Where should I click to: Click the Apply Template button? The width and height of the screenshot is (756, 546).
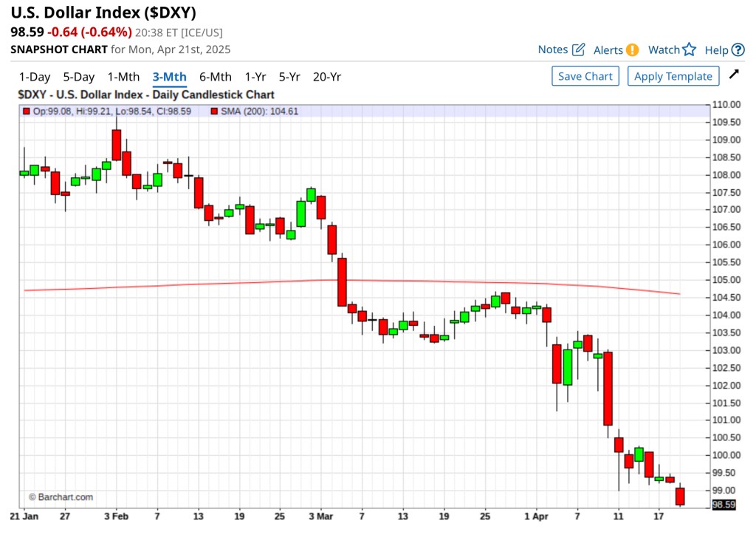[673, 76]
